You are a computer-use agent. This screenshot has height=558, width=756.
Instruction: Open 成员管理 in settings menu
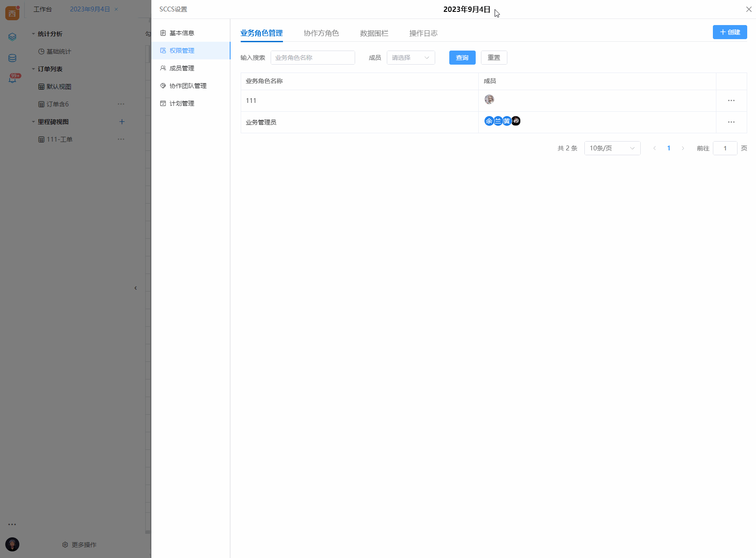[x=182, y=68]
